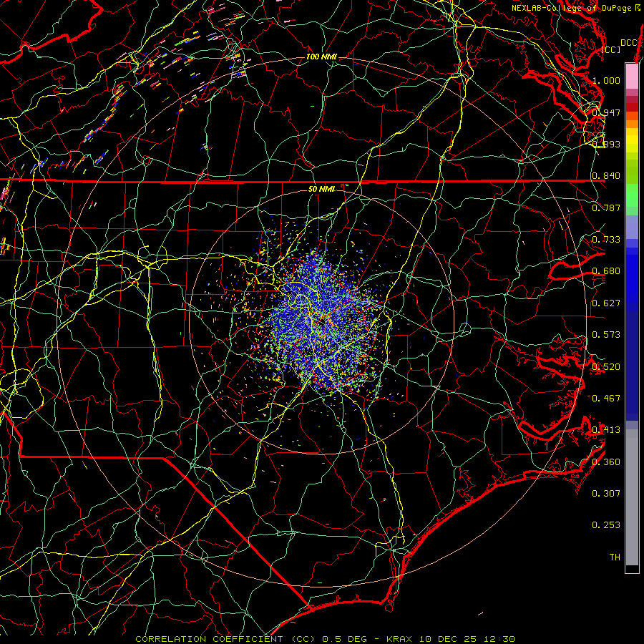Click the 0.840 color scale value
The image size is (644, 644).
tap(606, 176)
